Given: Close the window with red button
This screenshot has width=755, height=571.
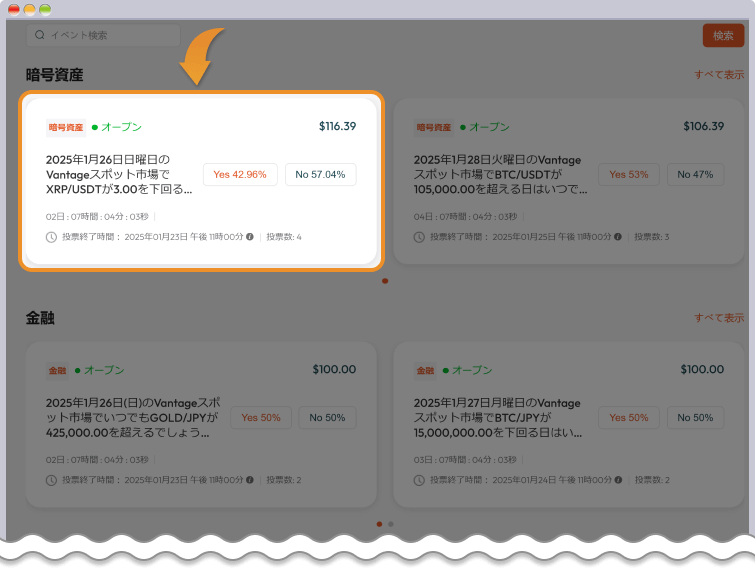Looking at the screenshot, I should [x=14, y=9].
